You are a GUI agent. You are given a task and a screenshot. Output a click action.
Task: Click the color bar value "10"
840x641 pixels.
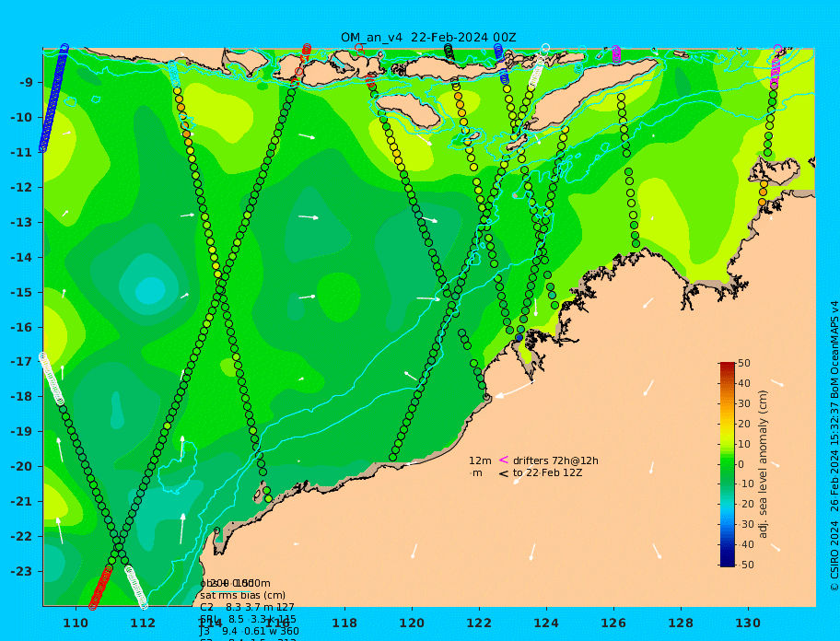tap(744, 444)
